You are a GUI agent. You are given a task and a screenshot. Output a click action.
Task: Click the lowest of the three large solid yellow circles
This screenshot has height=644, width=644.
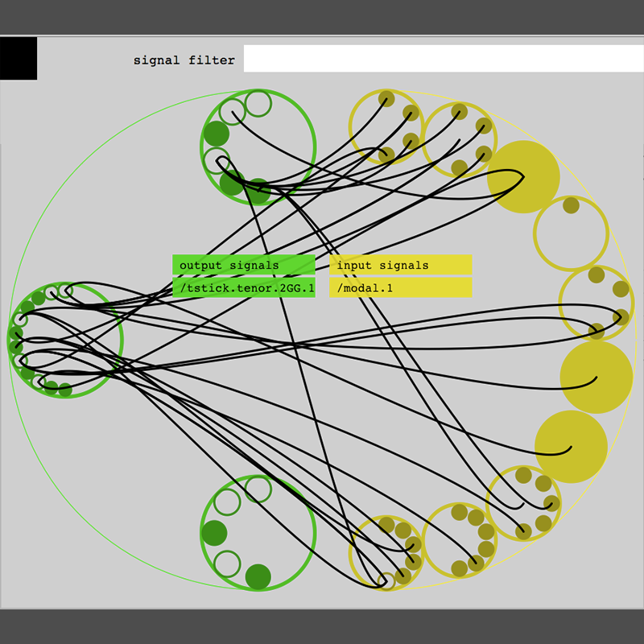pos(571,447)
